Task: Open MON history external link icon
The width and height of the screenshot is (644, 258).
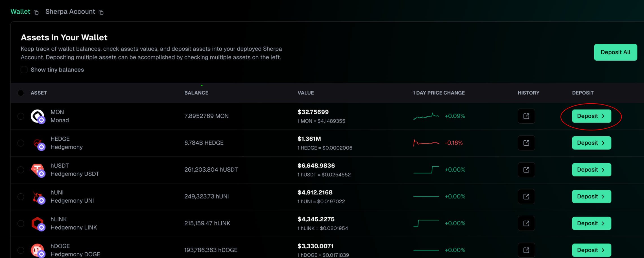Action: click(x=526, y=116)
